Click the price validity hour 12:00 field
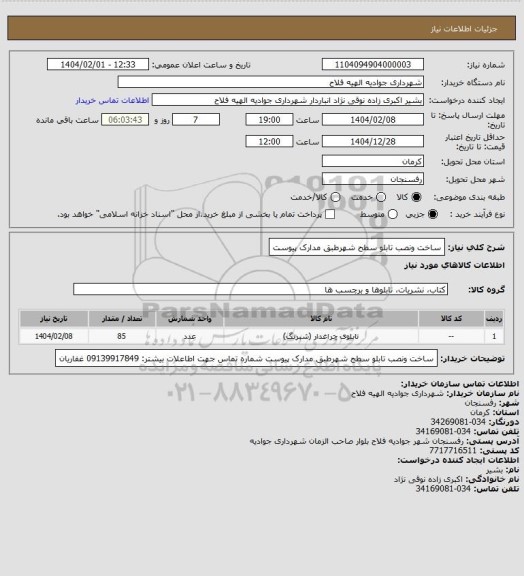 [x=269, y=141]
